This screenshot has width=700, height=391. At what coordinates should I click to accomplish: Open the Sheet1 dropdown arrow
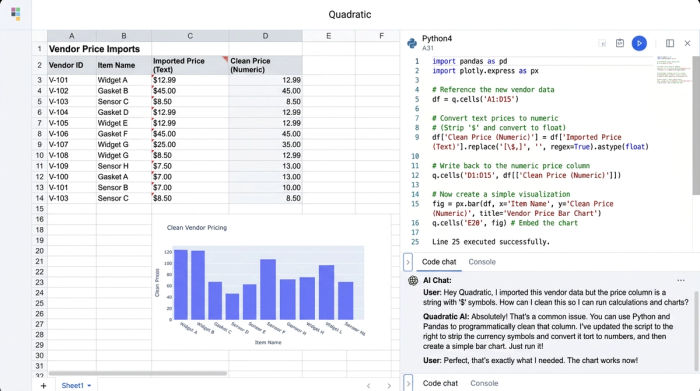[x=89, y=386]
